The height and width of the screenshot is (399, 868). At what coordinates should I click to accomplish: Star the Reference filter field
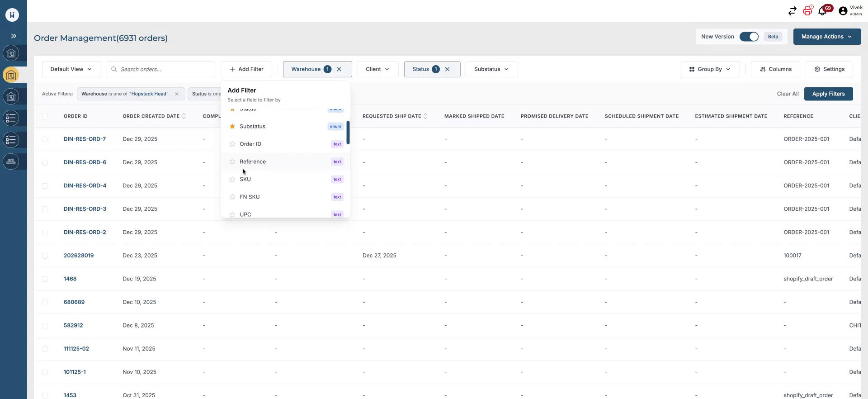[232, 162]
